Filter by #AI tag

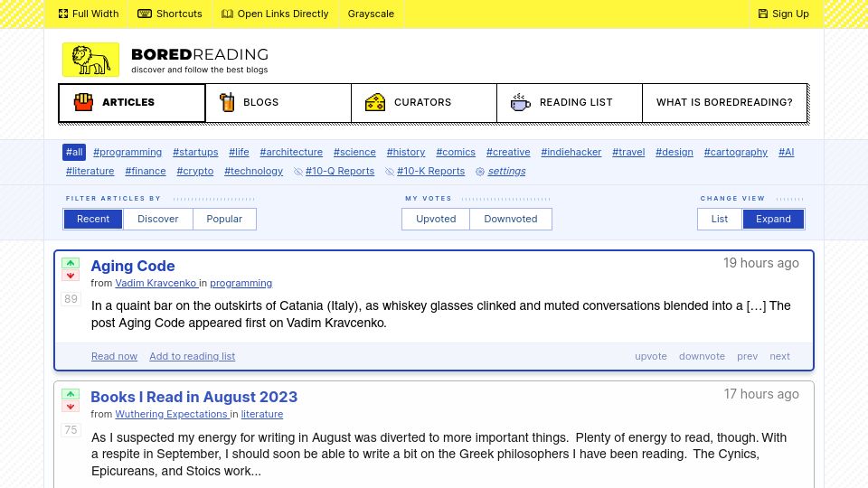coord(786,152)
